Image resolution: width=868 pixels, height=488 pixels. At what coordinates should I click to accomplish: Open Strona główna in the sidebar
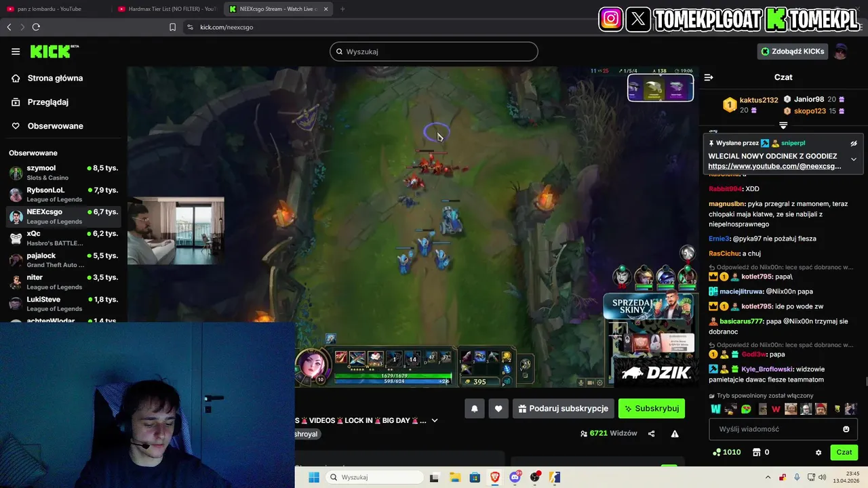coord(55,78)
